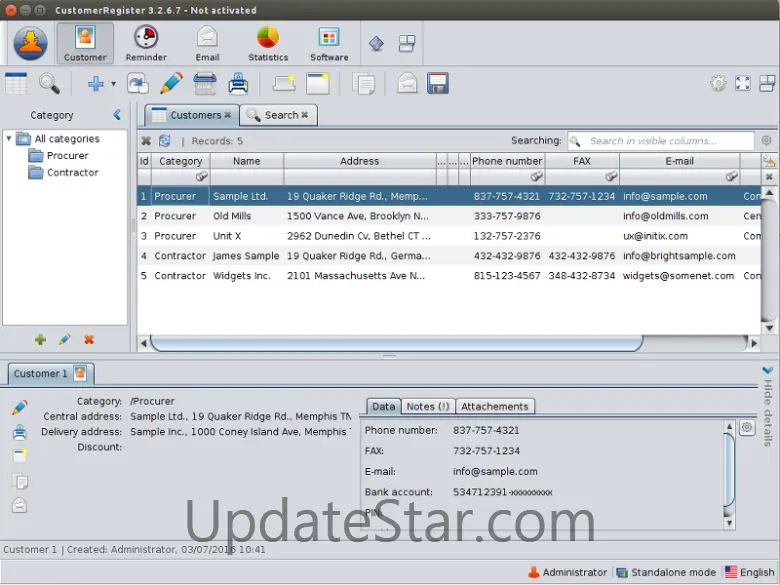Delete category with red X icon

[x=89, y=340]
